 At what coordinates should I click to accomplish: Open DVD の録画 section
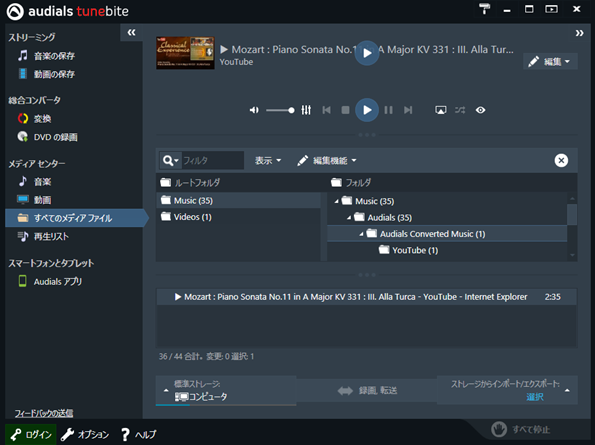pos(47,137)
